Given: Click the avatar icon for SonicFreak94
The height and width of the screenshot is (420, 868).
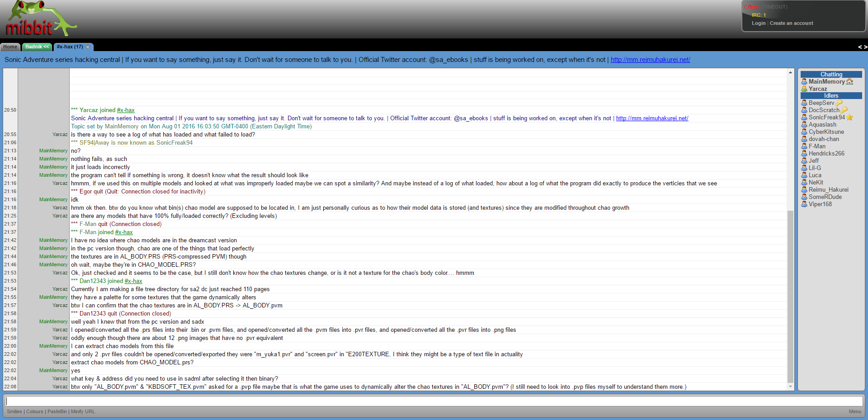Looking at the screenshot, I should click(x=804, y=118).
